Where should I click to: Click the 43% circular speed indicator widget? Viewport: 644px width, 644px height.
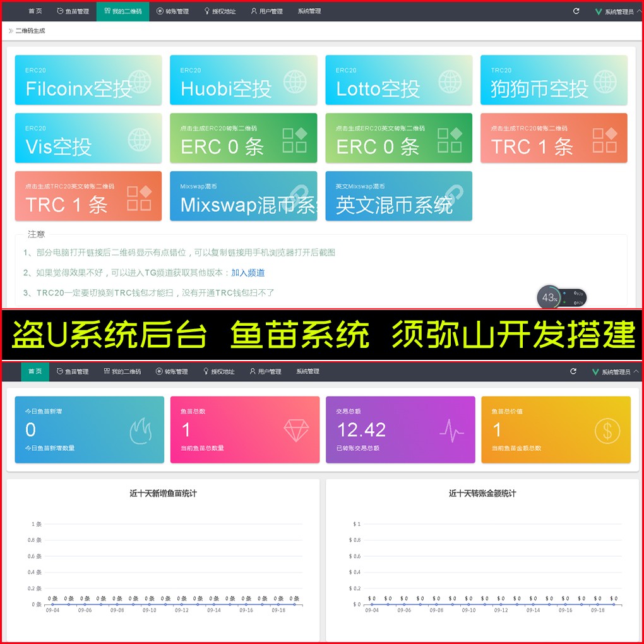[x=549, y=297]
